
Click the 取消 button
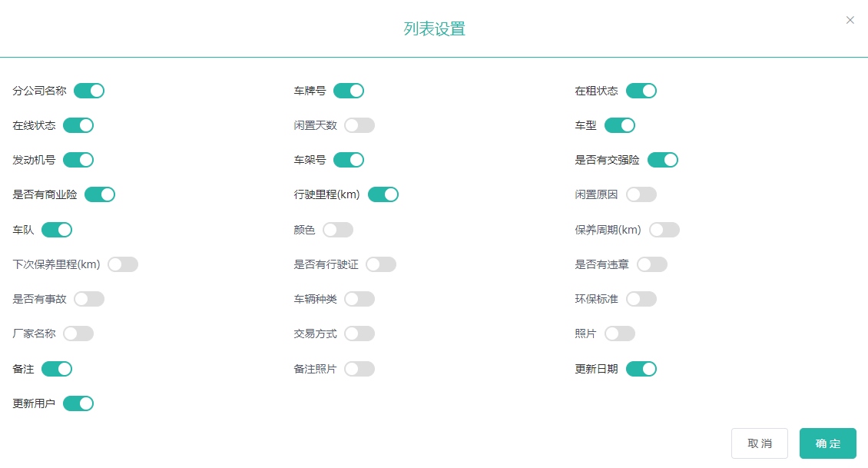pos(759,443)
